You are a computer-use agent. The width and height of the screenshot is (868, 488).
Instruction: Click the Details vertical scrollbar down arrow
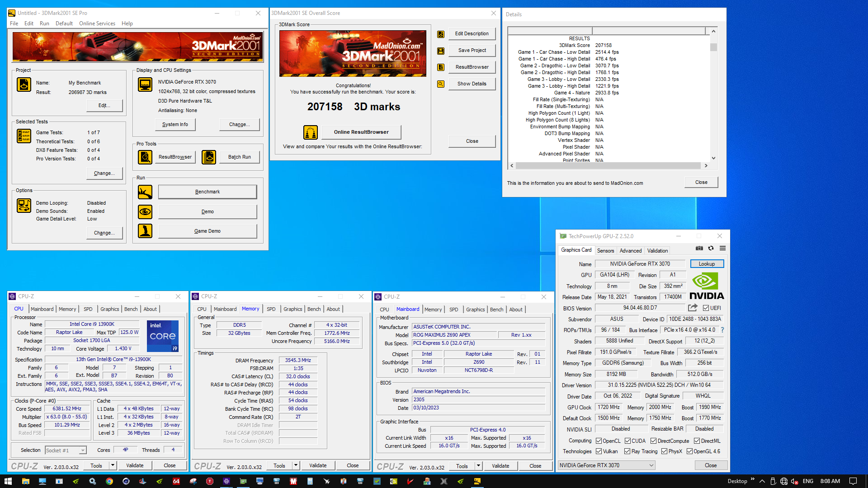click(x=713, y=158)
